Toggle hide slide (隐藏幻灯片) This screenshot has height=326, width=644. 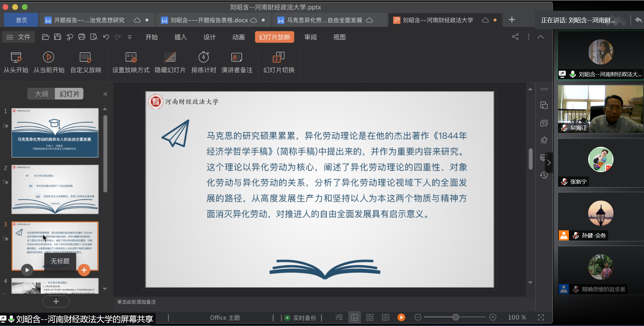click(170, 63)
